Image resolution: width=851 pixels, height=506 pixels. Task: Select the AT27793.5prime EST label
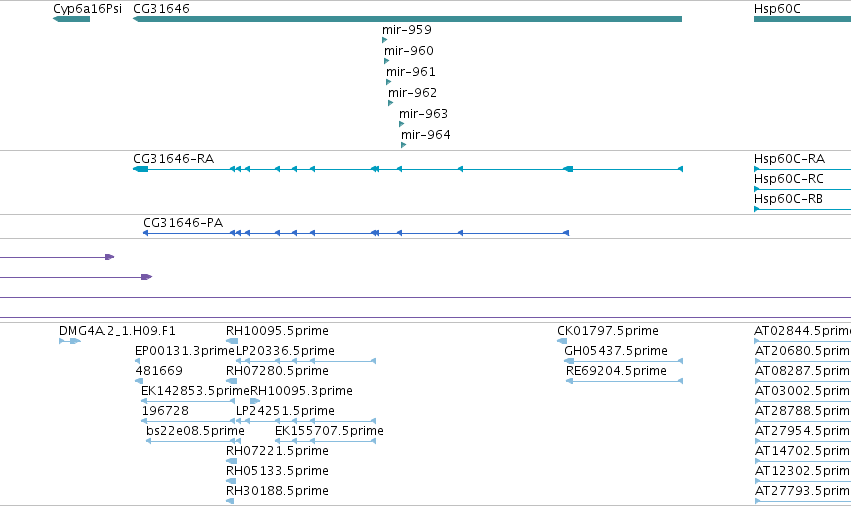803,491
